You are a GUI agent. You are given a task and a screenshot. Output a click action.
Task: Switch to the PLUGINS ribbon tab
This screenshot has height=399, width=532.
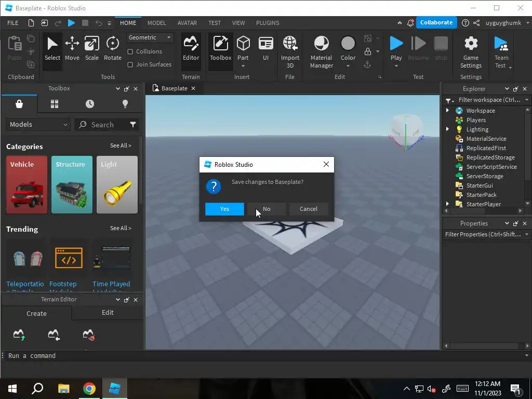268,23
